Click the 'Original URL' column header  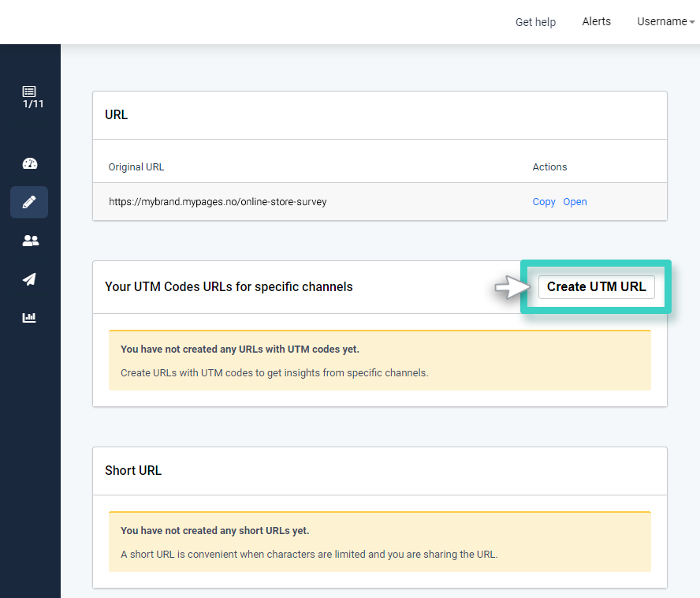pos(136,167)
